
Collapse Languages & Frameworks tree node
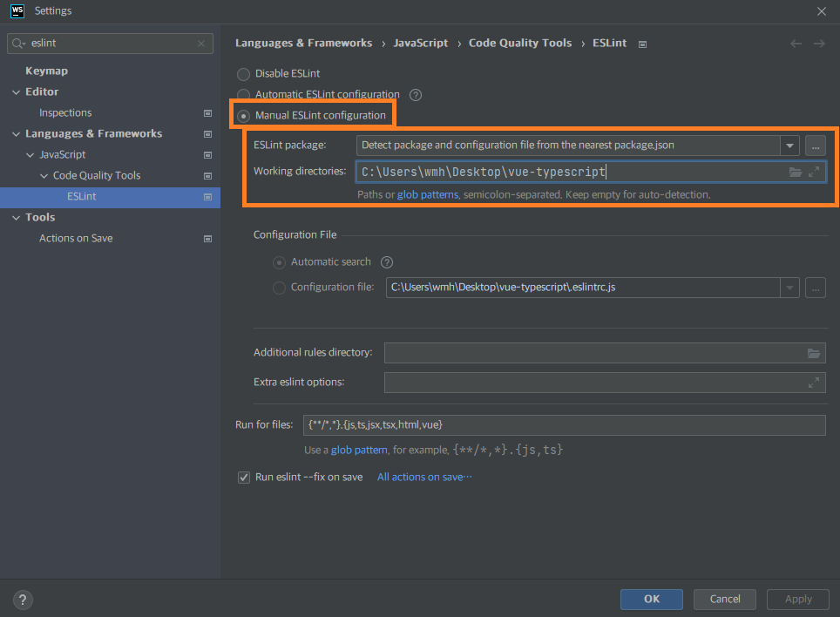tap(16, 134)
